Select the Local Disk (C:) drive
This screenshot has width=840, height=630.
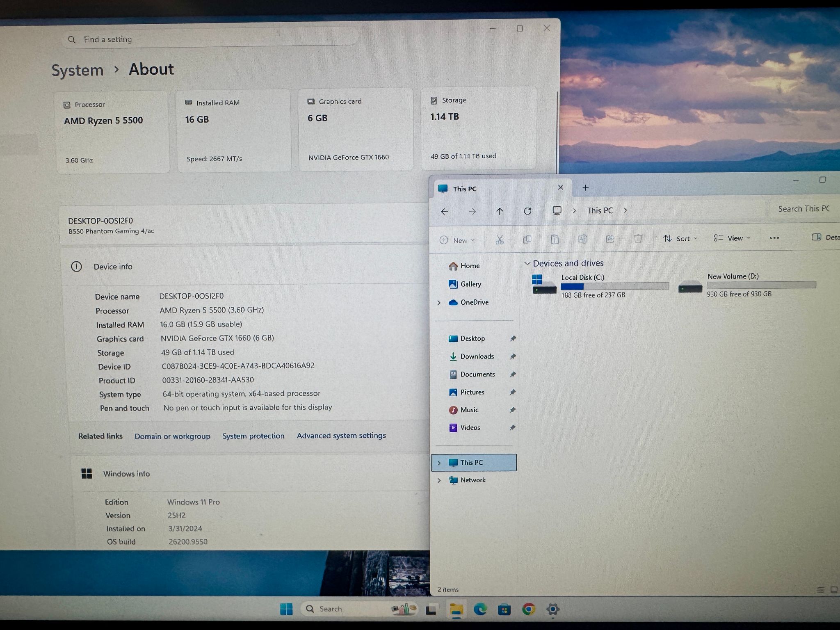(x=600, y=285)
